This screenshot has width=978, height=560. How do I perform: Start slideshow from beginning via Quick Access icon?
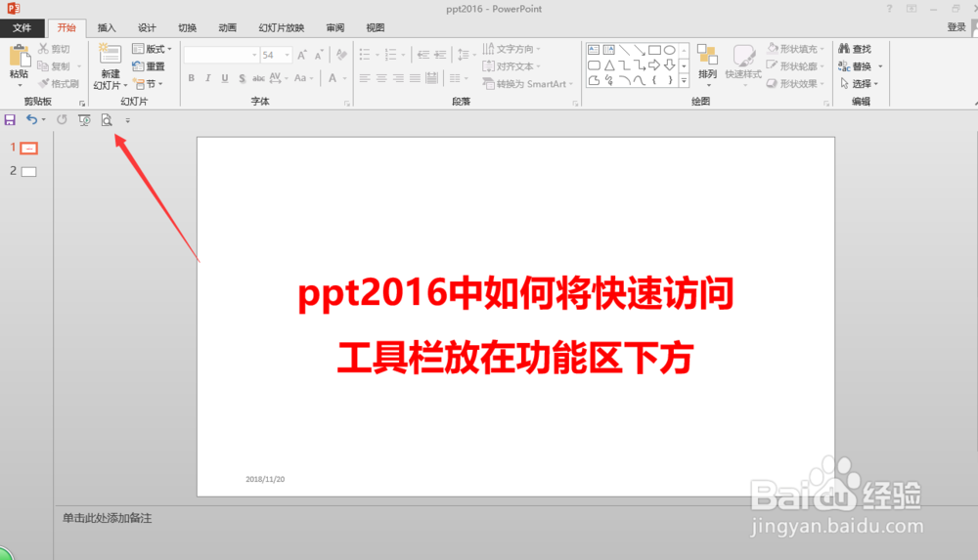point(84,120)
